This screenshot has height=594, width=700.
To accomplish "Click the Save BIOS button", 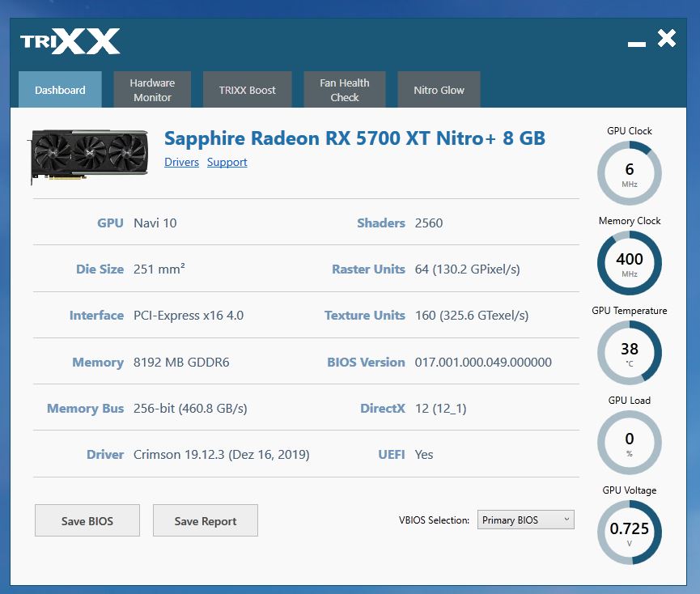I will pos(87,521).
